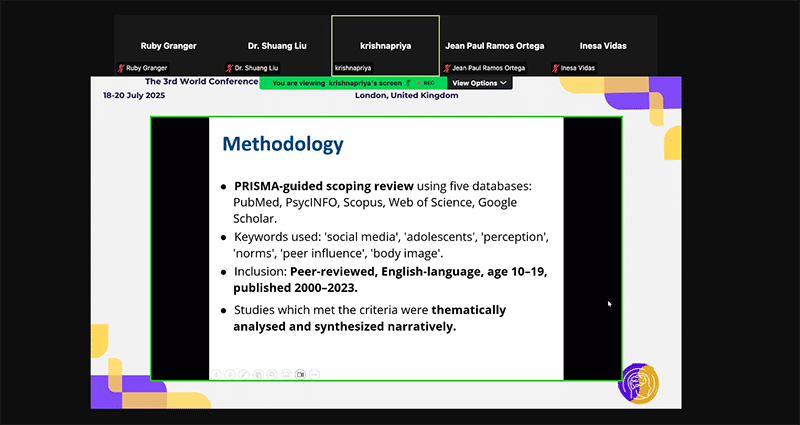Click the camera icon in slideshow toolbar
Screen dimensions: 800x425
pos(300,374)
